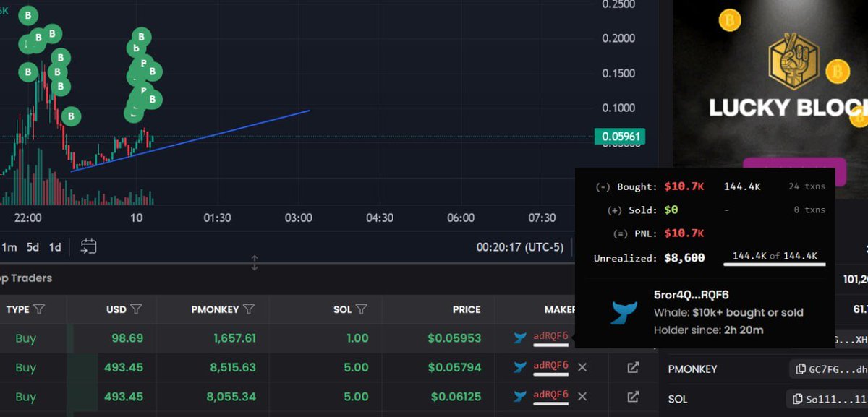
Task: Click the 5.00 SOL value in the $0.06125 row
Action: tap(357, 397)
